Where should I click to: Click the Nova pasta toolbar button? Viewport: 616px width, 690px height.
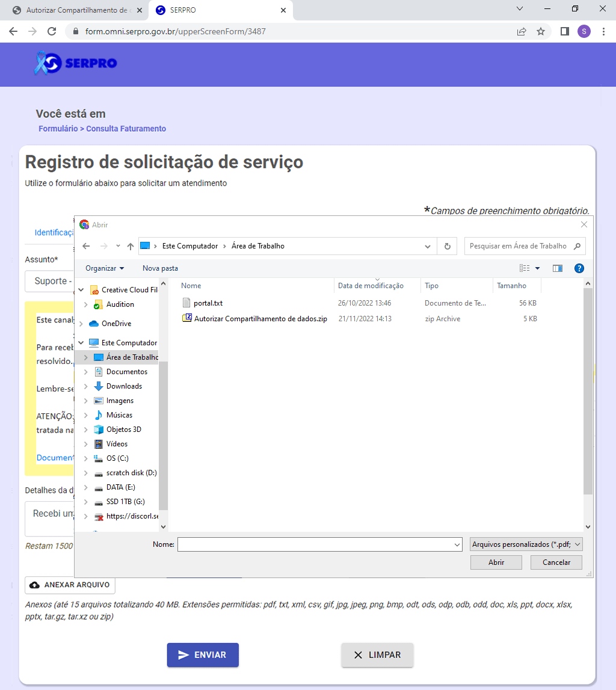(160, 268)
